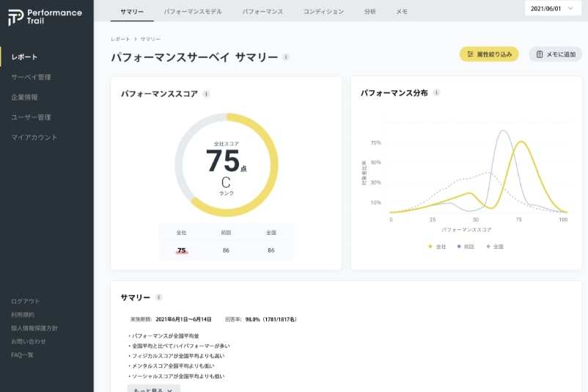Click the 全国 column header in the score table
Image resolution: width=588 pixels, height=392 pixels.
coord(271,233)
